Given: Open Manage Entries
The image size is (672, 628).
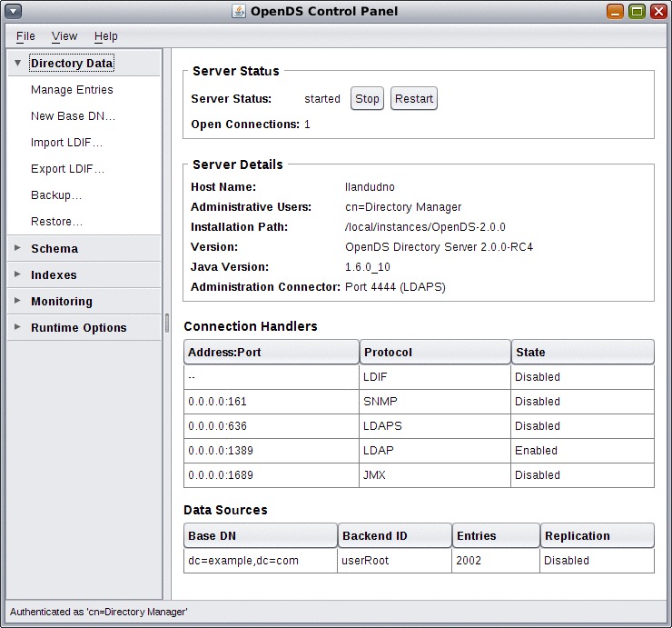Looking at the screenshot, I should 72,90.
